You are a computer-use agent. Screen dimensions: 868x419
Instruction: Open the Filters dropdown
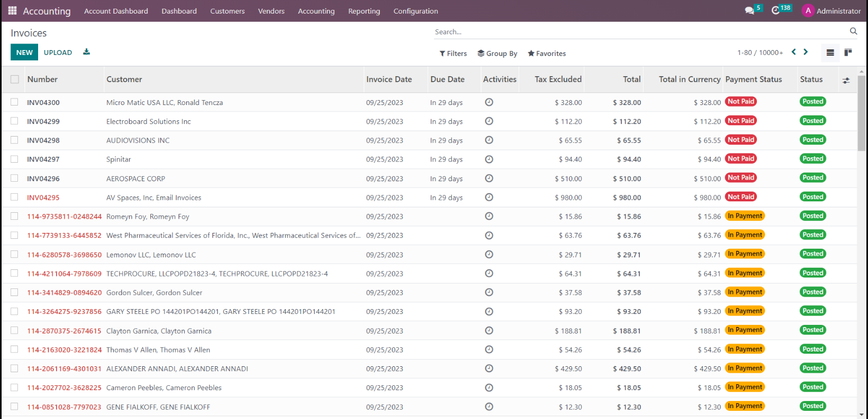(x=453, y=53)
